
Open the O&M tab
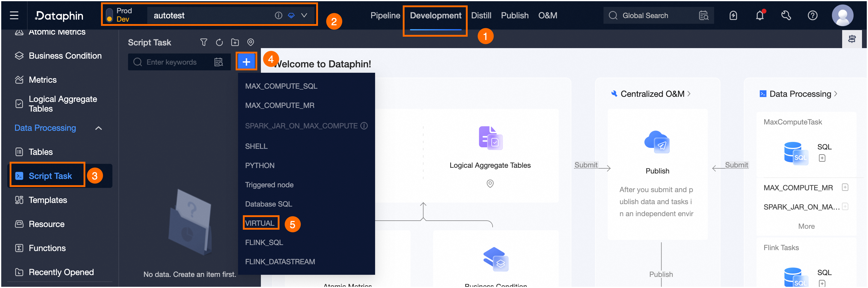548,16
